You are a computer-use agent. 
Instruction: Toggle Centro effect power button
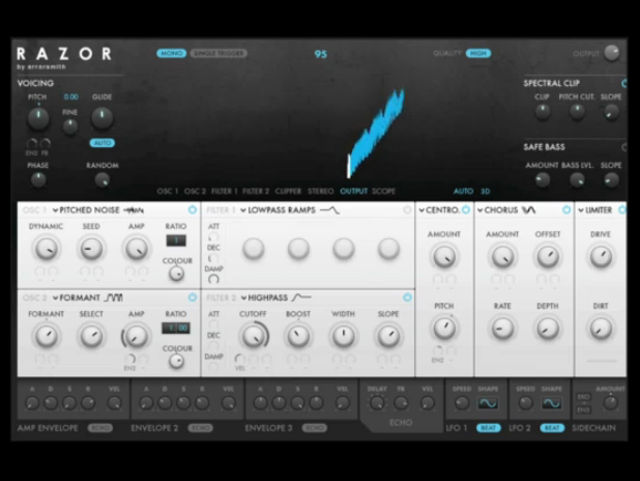coord(466,210)
